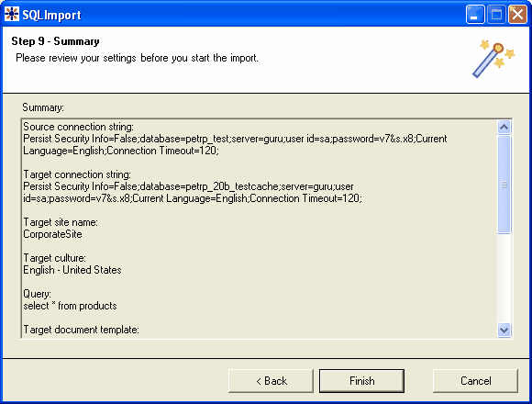Click the summary scrollbar down arrow
The width and height of the screenshot is (532, 404).
pyautogui.click(x=504, y=330)
